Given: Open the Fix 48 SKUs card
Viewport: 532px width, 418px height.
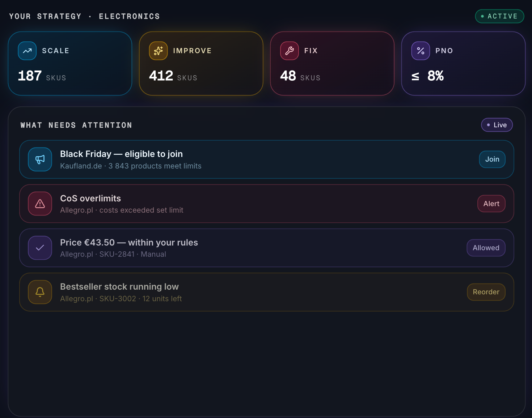Looking at the screenshot, I should [332, 64].
